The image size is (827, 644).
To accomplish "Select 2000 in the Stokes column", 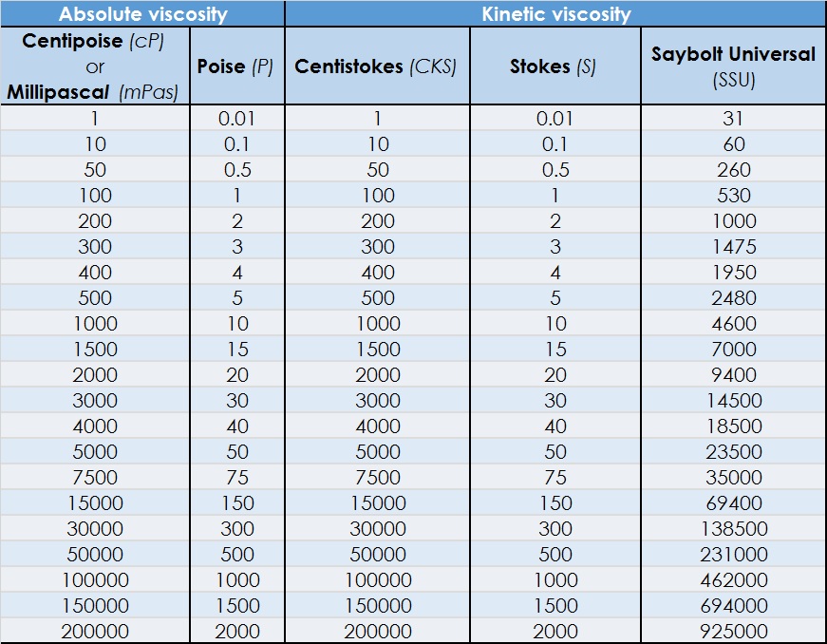I will coord(555,632).
